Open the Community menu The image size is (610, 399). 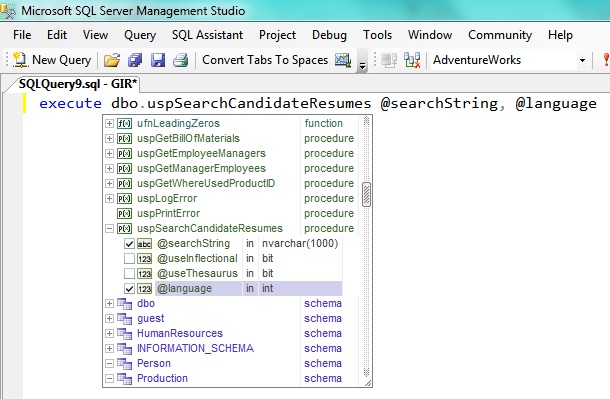(500, 35)
